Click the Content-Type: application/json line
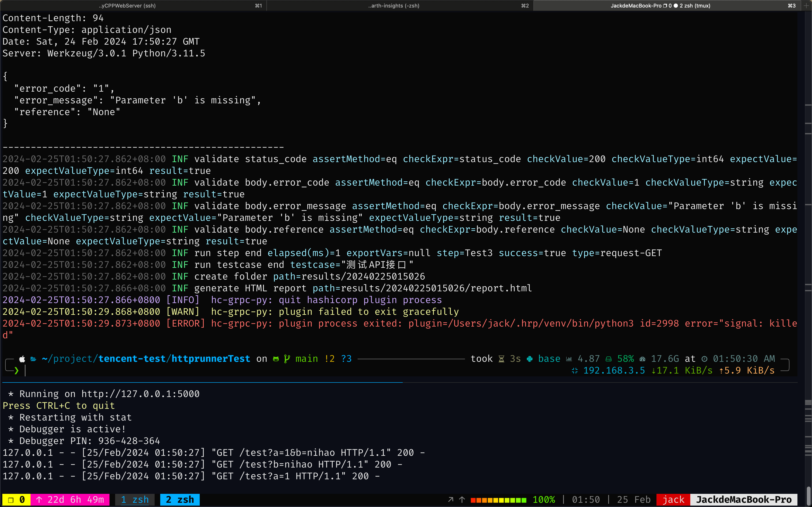 pyautogui.click(x=87, y=30)
